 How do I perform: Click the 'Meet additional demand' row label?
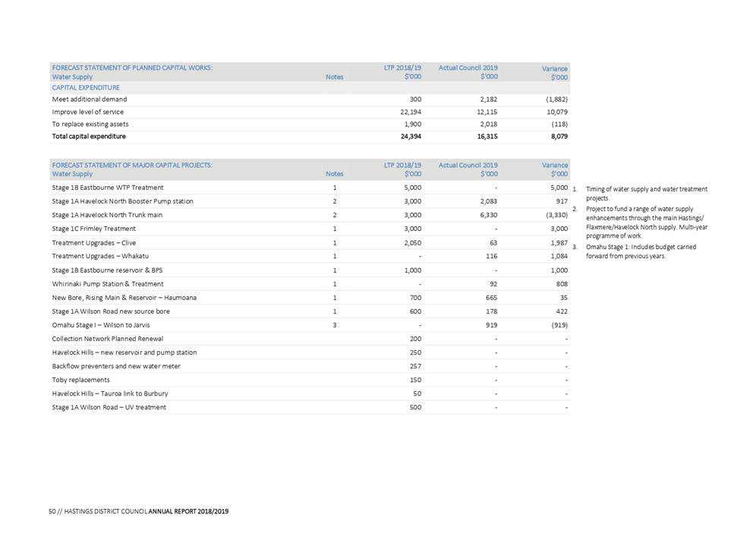click(x=90, y=99)
